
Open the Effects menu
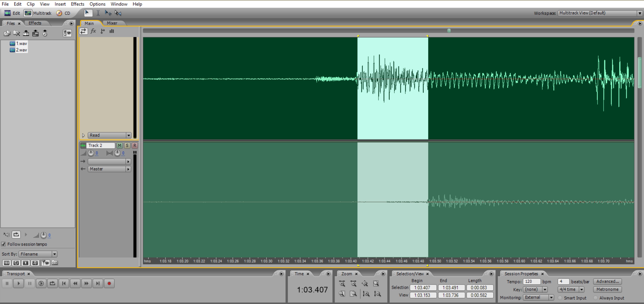pyautogui.click(x=78, y=4)
